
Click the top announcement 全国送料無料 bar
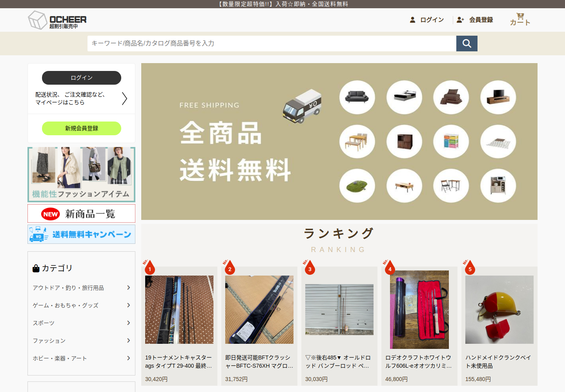pyautogui.click(x=282, y=4)
